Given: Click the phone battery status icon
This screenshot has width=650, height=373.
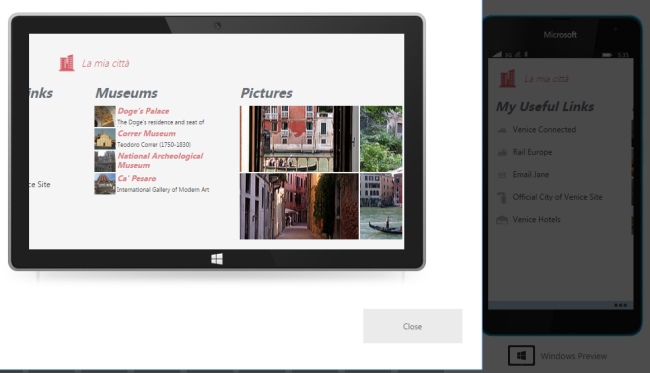Looking at the screenshot, I should 607,55.
